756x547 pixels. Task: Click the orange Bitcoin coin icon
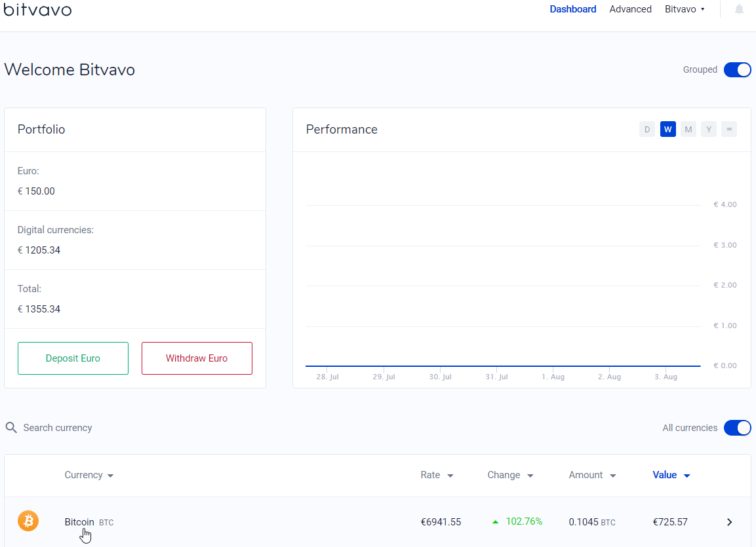tap(28, 521)
